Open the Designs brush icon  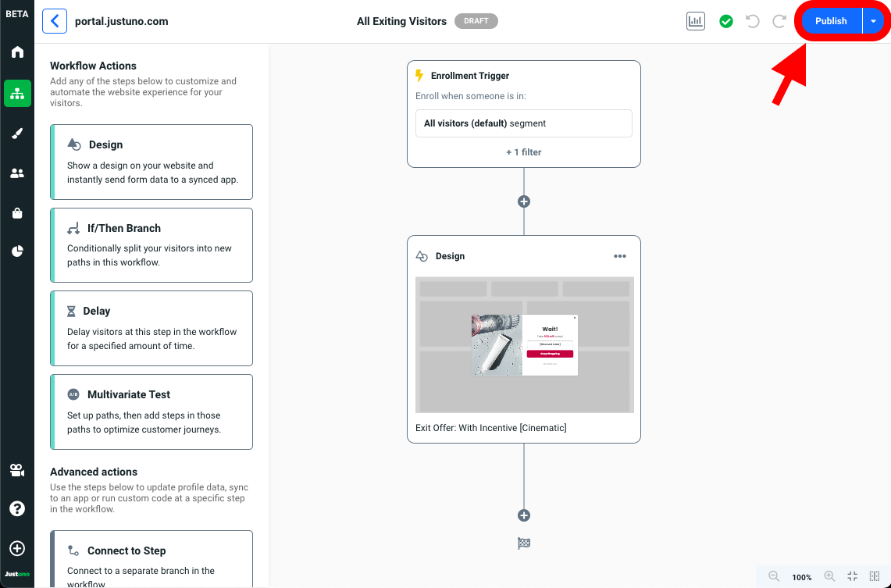17,134
